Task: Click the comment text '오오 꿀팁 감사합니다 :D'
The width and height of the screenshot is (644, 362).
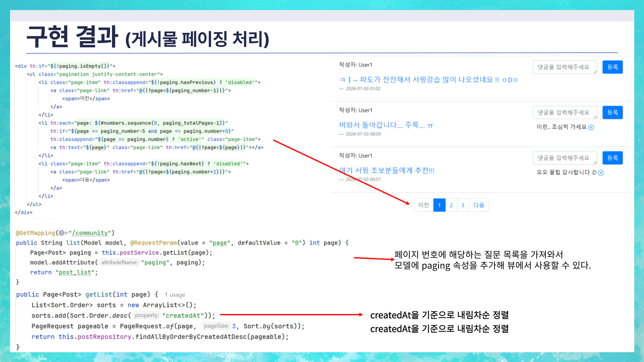Action: point(566,172)
